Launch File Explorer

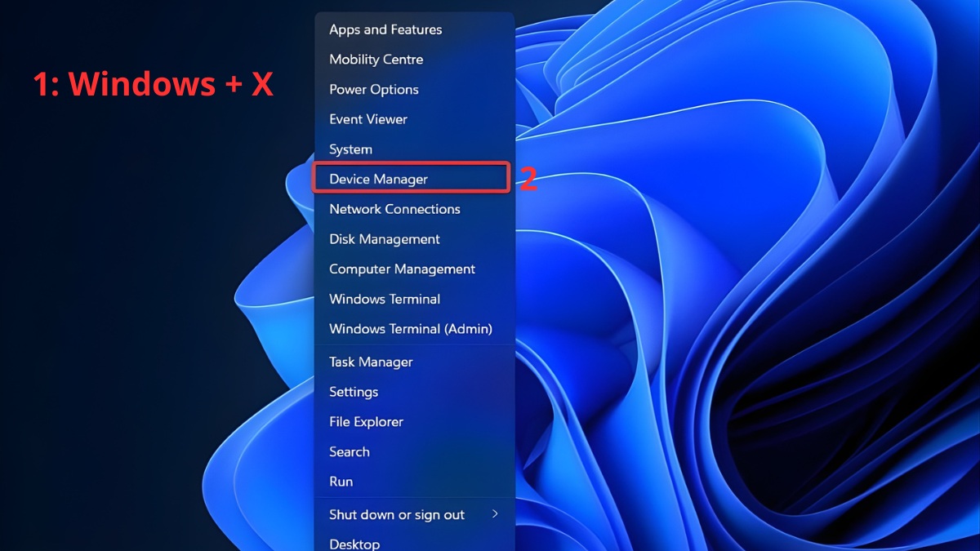click(x=366, y=421)
